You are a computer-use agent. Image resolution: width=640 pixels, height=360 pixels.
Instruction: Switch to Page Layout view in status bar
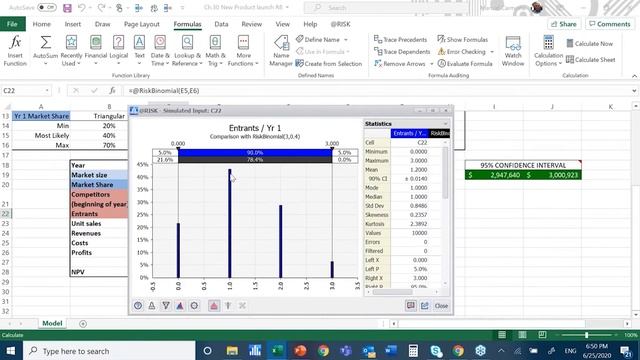pyautogui.click(x=522, y=335)
